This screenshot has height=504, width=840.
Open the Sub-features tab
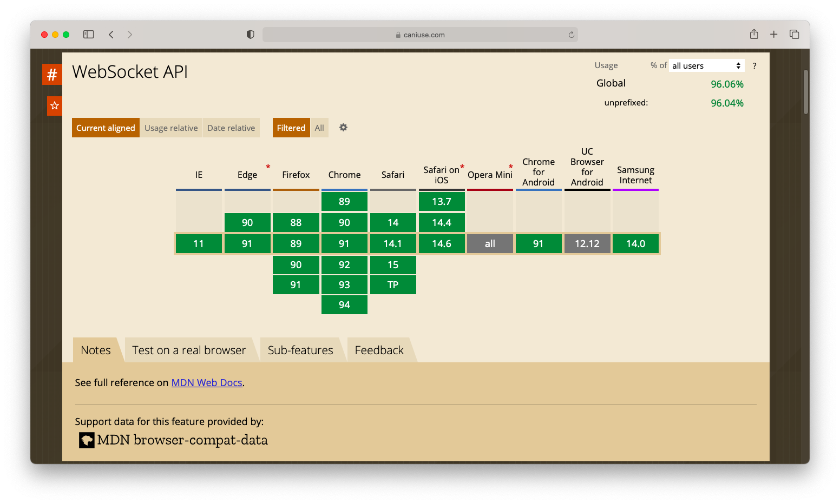pyautogui.click(x=300, y=350)
